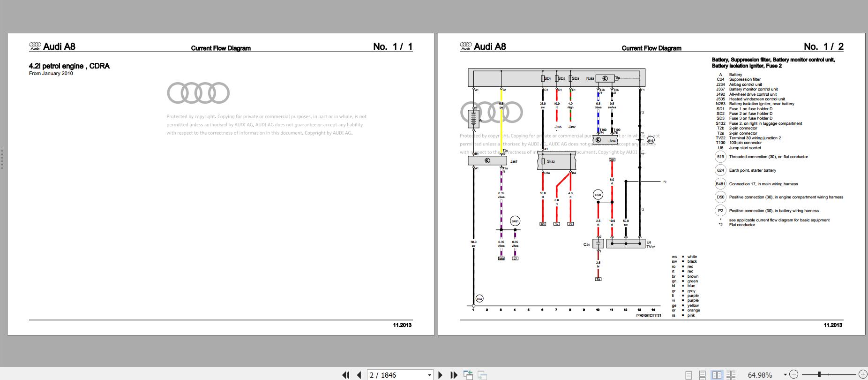868x380 pixels.
Task: Go to the previous page
Action: pyautogui.click(x=359, y=375)
